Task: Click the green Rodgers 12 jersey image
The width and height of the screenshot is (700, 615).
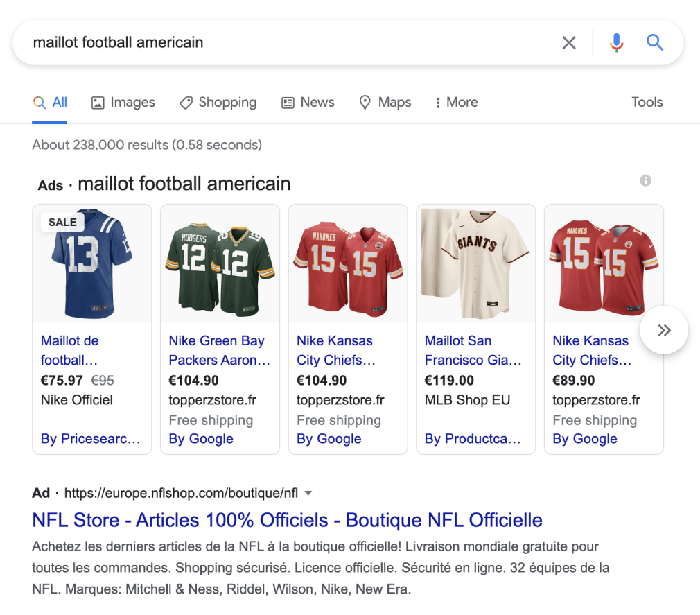Action: [220, 263]
